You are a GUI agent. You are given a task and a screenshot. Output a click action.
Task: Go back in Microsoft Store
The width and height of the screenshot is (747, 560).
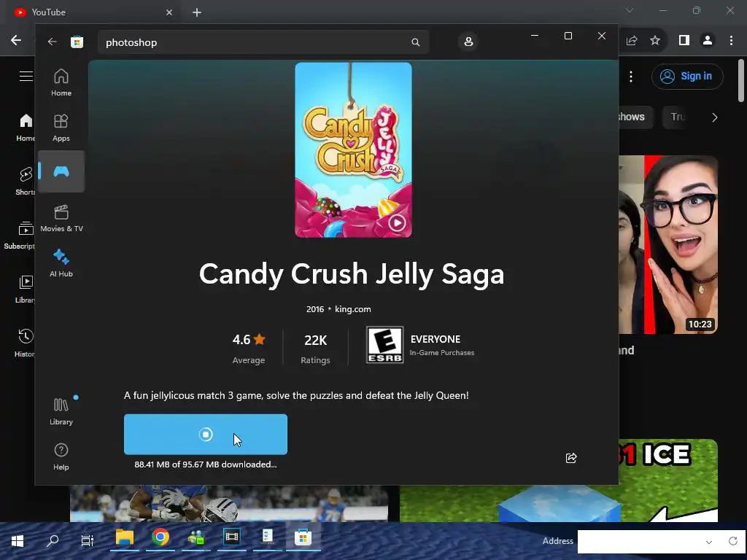(52, 42)
